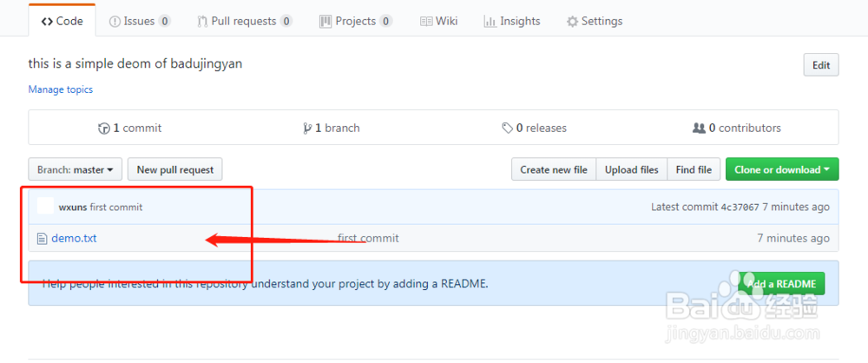View the 1 commit history
This screenshot has width=868, height=363.
130,128
